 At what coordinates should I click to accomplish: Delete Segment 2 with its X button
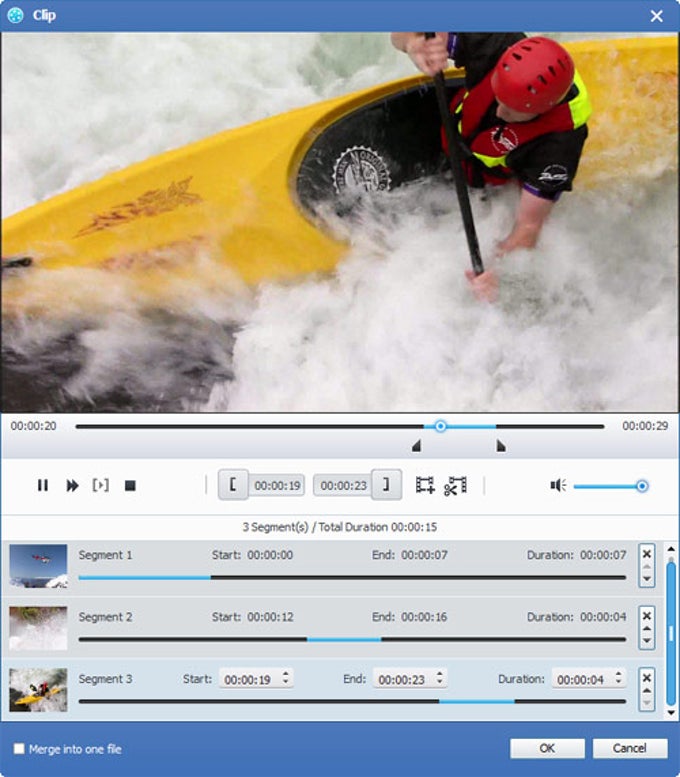click(x=647, y=615)
